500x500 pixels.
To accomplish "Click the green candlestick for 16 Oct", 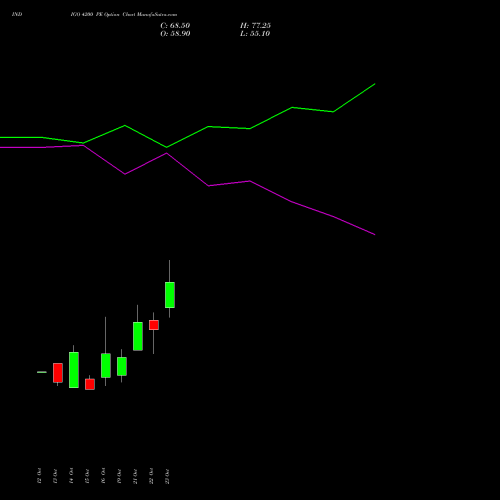I will pyautogui.click(x=106, y=365).
